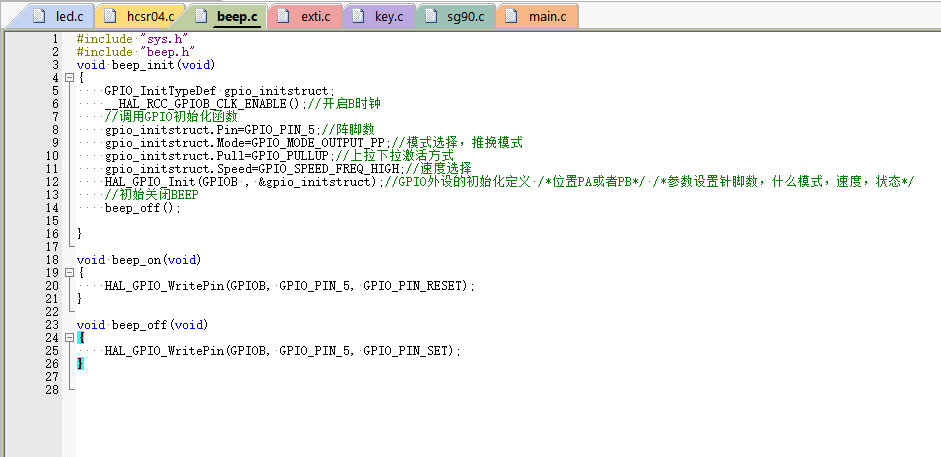941x457 pixels.
Task: Click line number 28 in the gutter
Action: 52,390
